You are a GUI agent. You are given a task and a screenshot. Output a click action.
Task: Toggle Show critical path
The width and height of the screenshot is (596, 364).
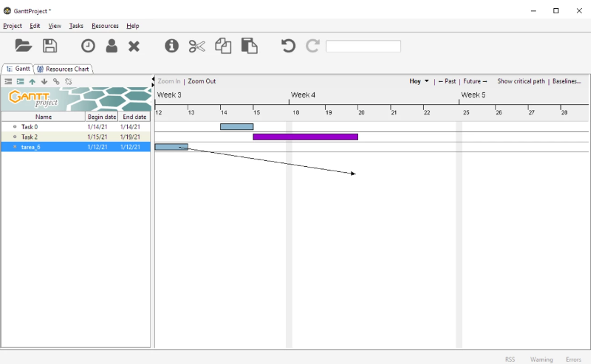coord(521,81)
